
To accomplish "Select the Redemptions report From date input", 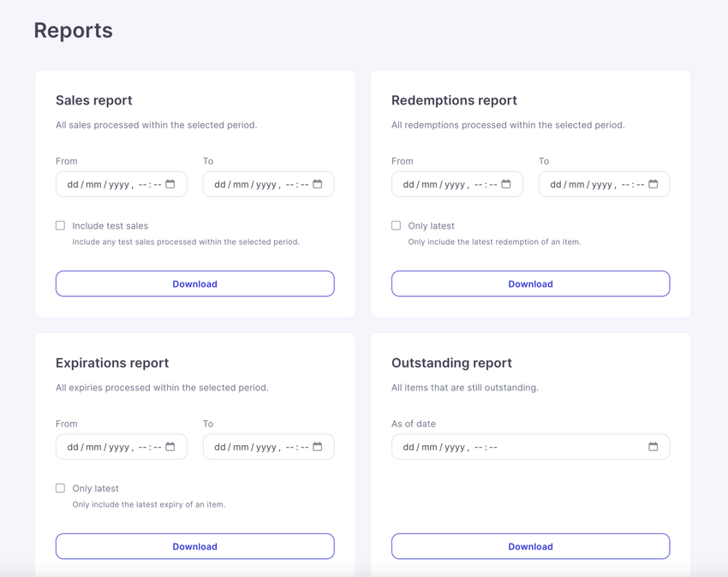I will [x=457, y=184].
